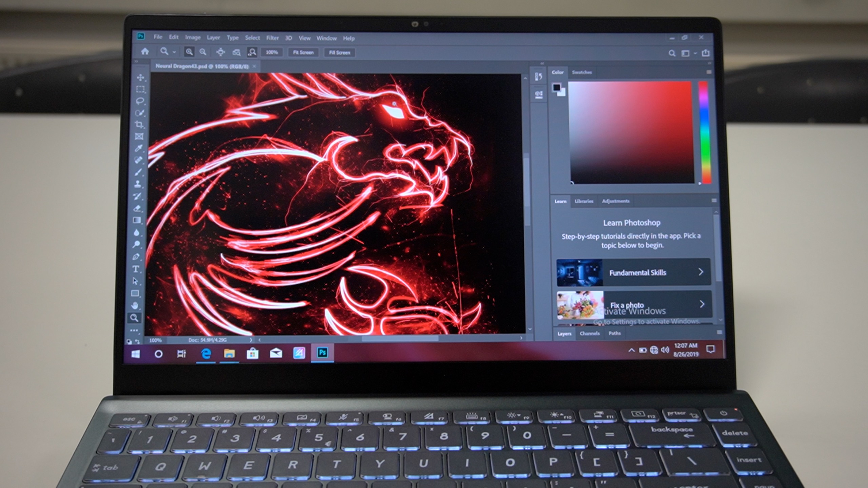Open the Layers panel options menu
The width and height of the screenshot is (868, 488).
719,332
